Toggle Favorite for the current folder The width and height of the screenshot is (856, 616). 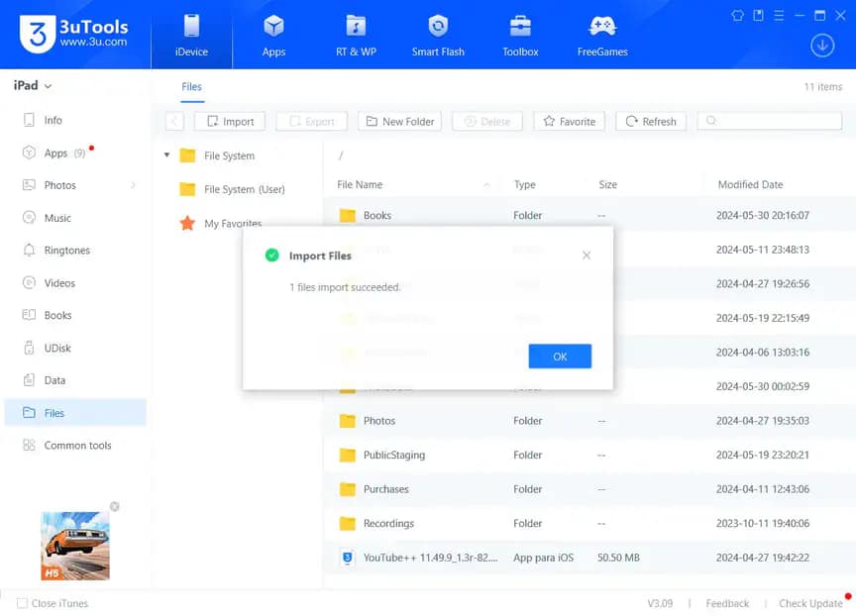[x=568, y=121]
